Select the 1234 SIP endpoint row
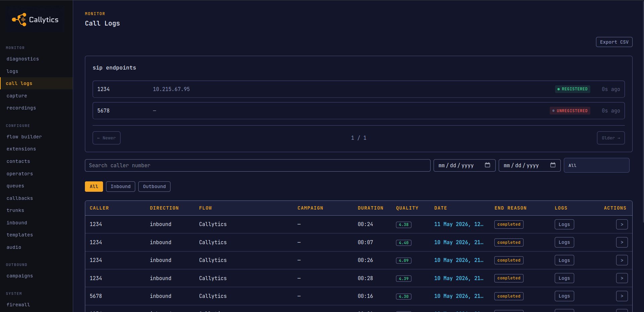644x312 pixels. point(358,89)
